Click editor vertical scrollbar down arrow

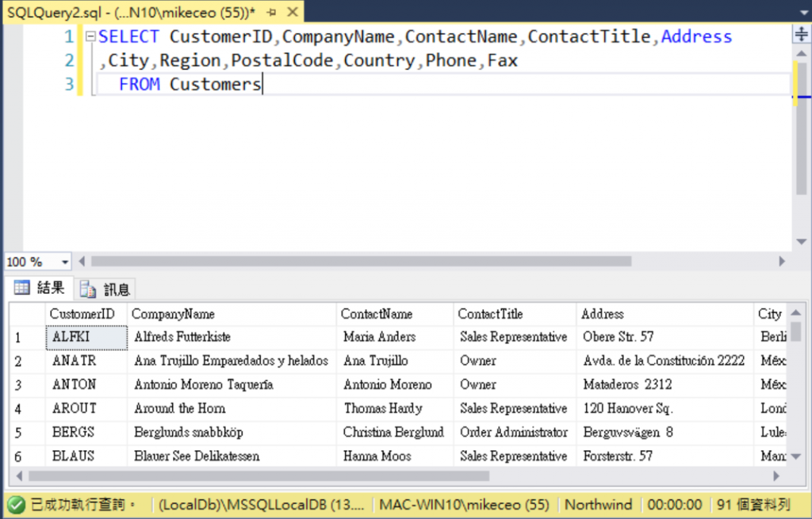click(x=801, y=242)
